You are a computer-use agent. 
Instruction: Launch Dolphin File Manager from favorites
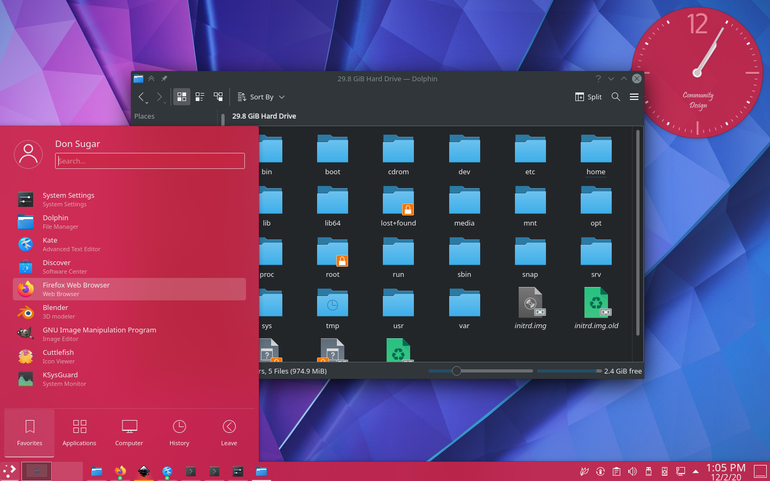[129, 222]
